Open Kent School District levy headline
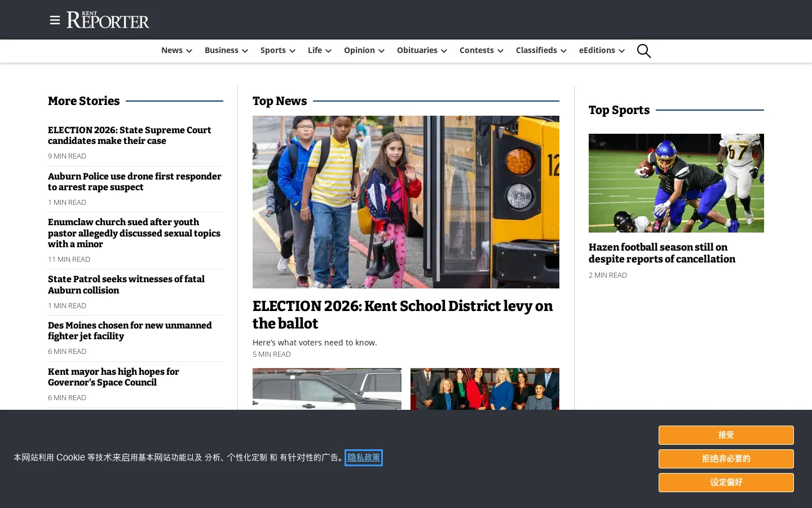This screenshot has height=508, width=812. 403,314
